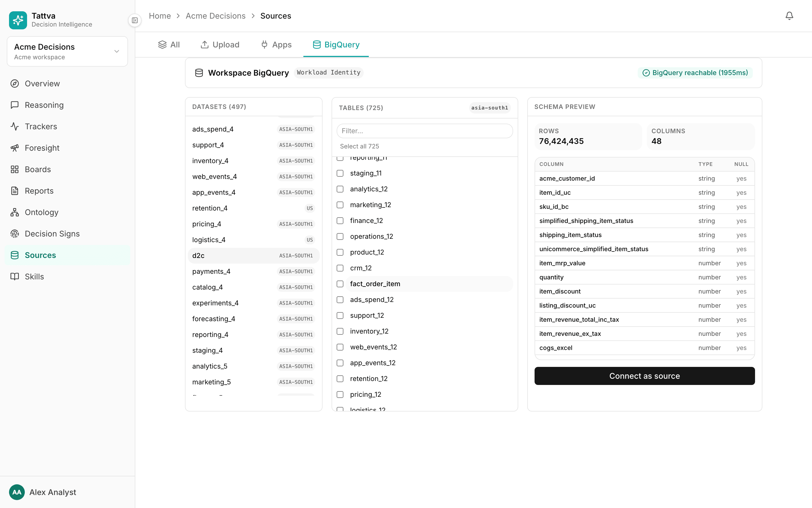Click the Reasoning chat bubble icon
The width and height of the screenshot is (812, 508).
[14, 105]
